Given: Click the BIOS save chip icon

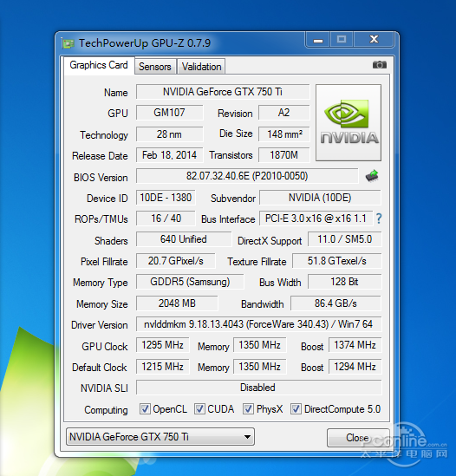Looking at the screenshot, I should tap(372, 176).
